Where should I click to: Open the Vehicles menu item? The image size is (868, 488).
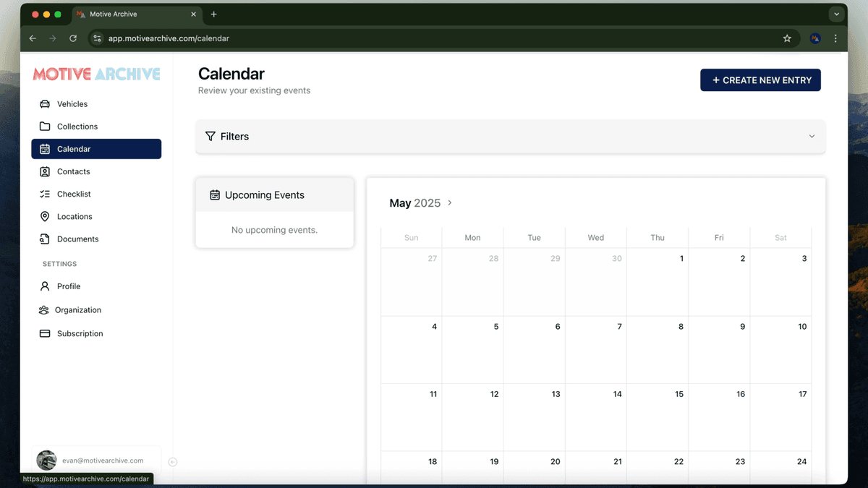point(96,104)
